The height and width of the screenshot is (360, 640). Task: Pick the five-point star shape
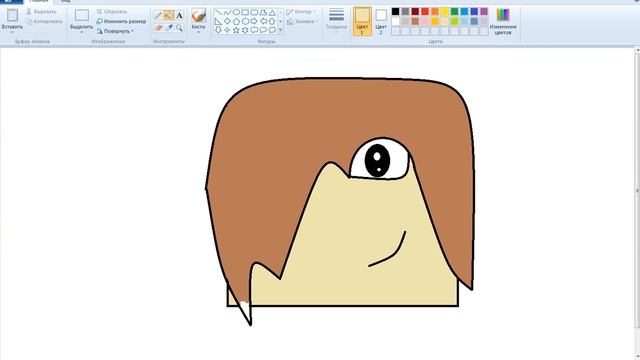[236, 30]
